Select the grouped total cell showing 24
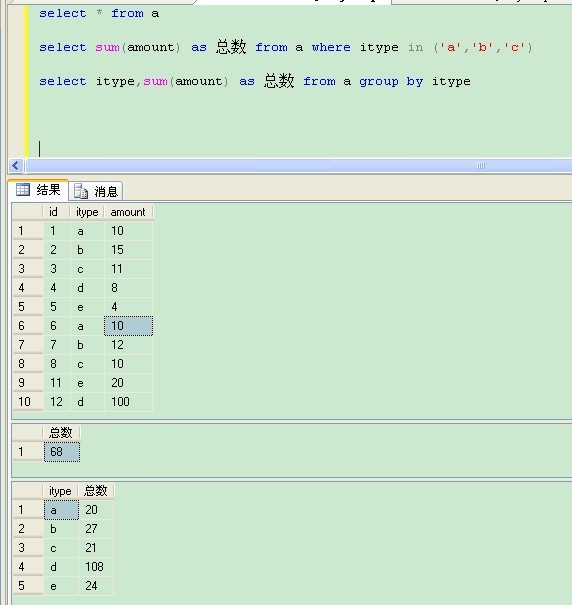The height and width of the screenshot is (605, 572). click(96, 586)
